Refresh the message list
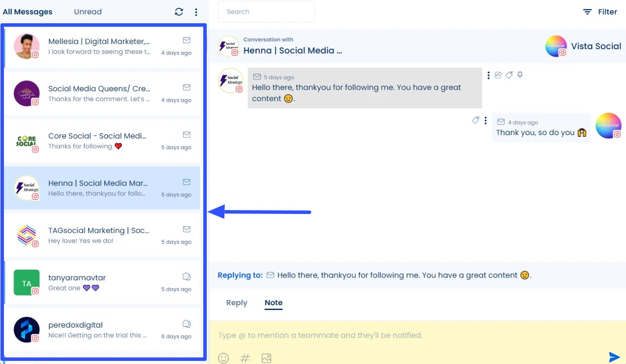 click(179, 12)
